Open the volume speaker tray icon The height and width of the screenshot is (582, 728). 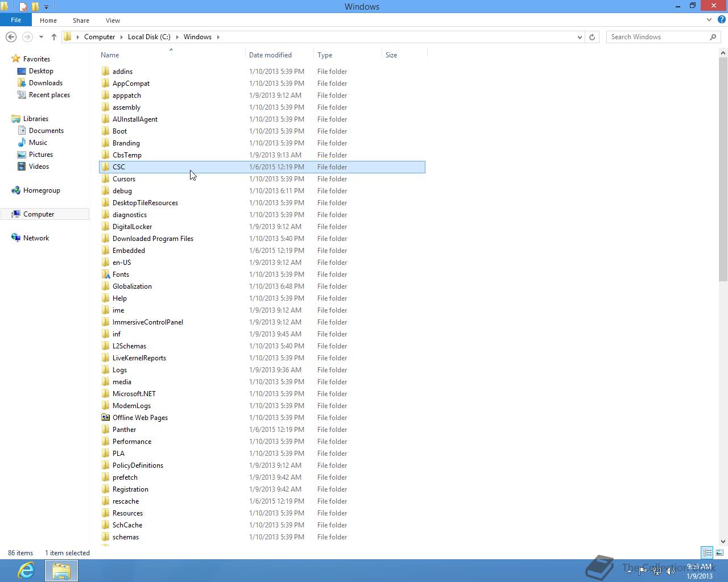[671, 571]
